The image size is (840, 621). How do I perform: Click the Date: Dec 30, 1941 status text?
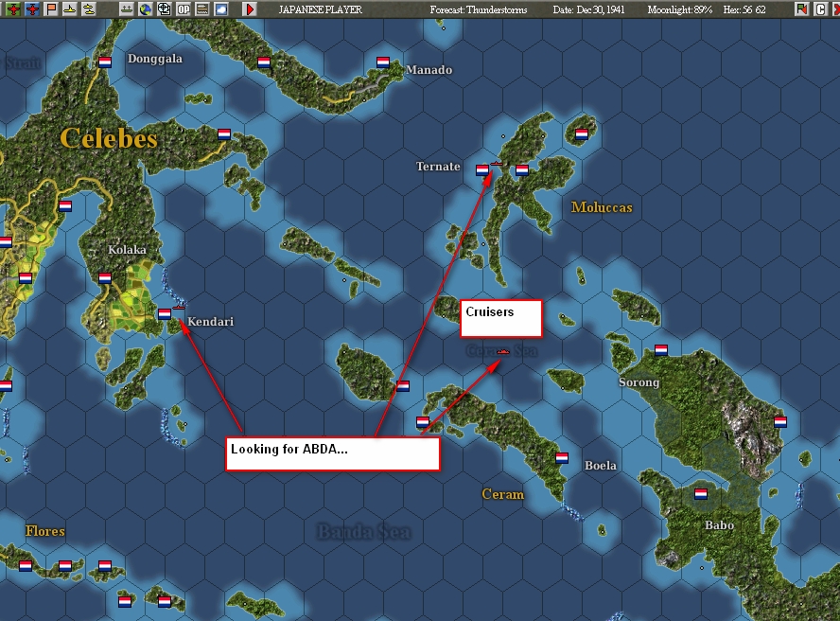pos(588,9)
